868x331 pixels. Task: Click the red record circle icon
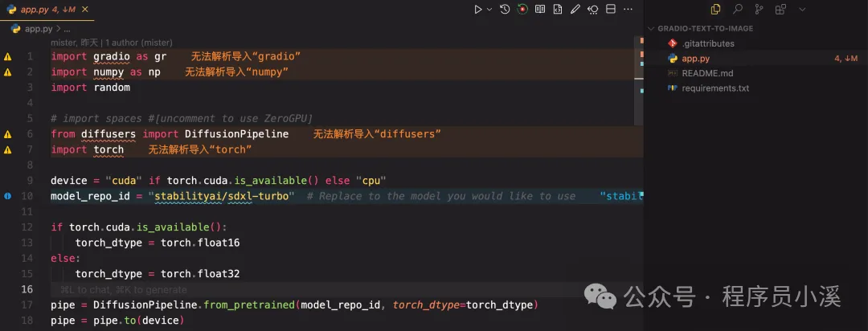tap(522, 10)
